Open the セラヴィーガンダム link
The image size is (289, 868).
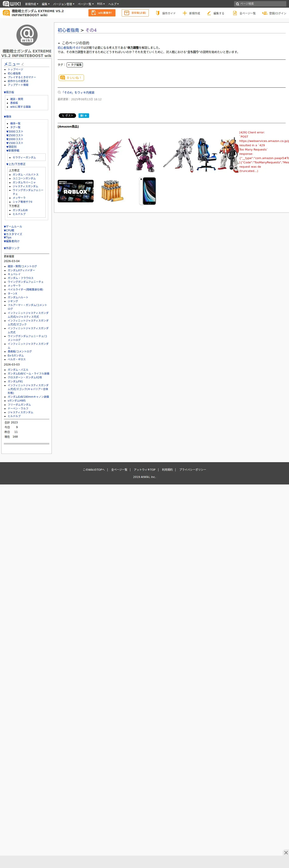click(24, 157)
